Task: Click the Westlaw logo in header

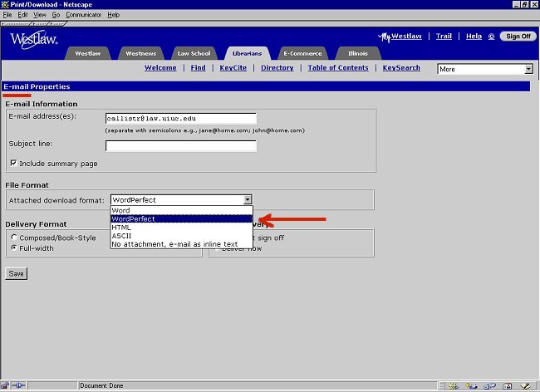Action: (32, 39)
